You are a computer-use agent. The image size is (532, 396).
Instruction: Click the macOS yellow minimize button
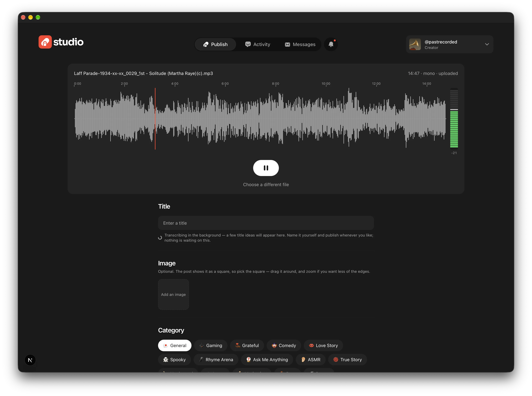31,17
